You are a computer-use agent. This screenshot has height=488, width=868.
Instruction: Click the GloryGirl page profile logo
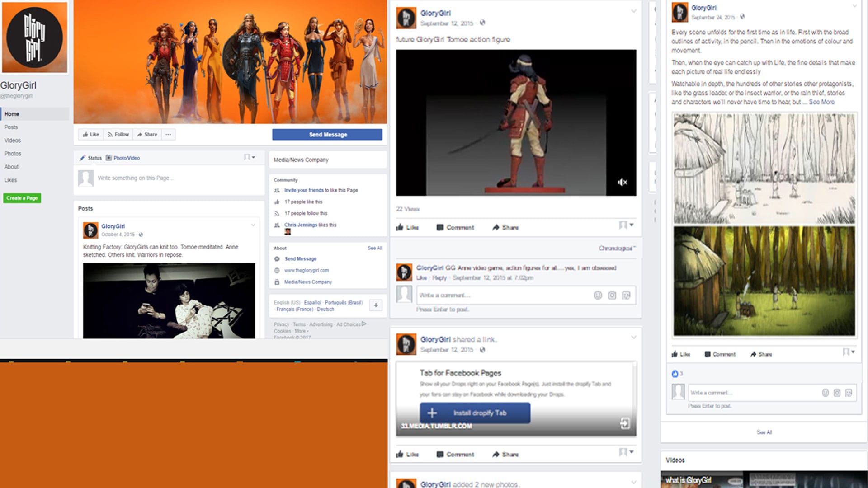pyautogui.click(x=35, y=37)
